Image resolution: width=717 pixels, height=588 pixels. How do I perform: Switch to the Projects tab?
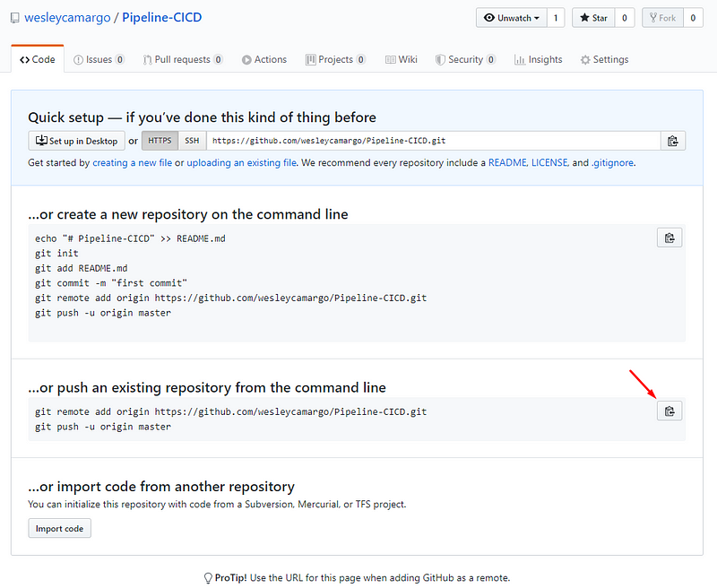pos(334,60)
